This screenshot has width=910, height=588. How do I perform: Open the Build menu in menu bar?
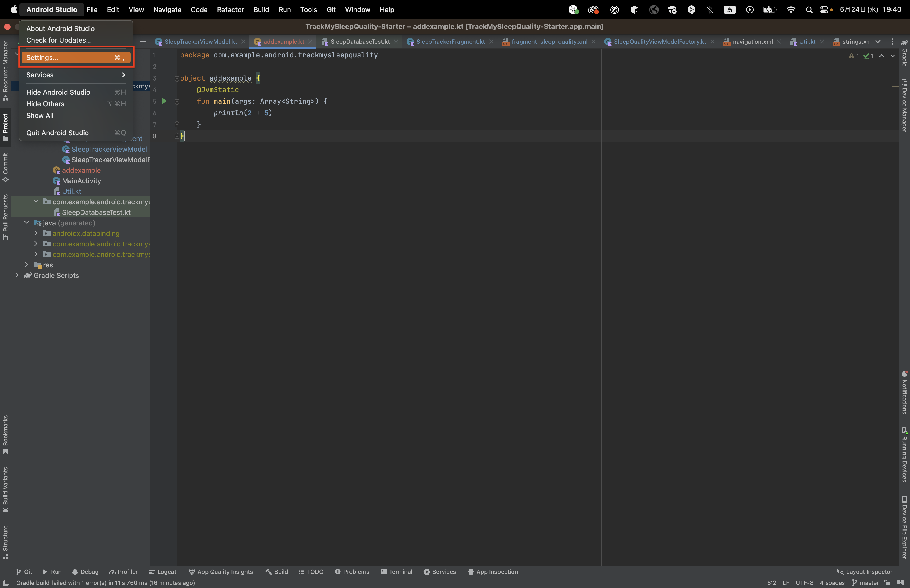[x=261, y=9]
